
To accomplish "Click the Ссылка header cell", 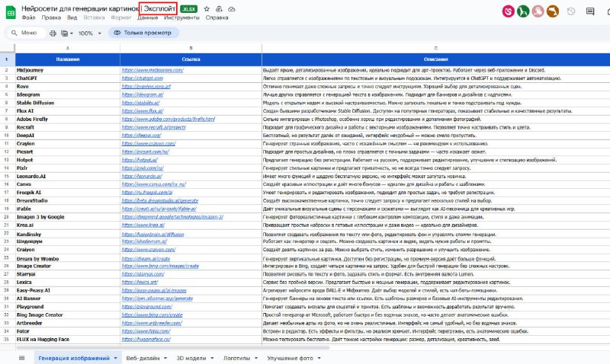I will tap(191, 59).
